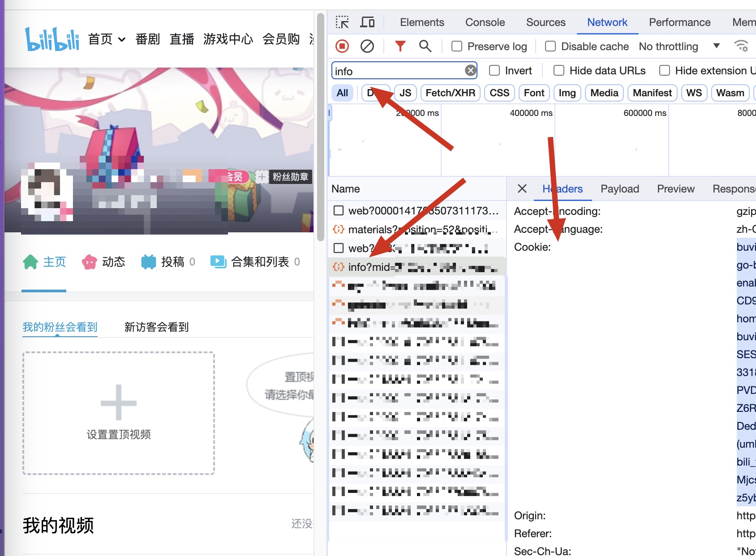Click the 投稿 TV icon

pyautogui.click(x=148, y=262)
